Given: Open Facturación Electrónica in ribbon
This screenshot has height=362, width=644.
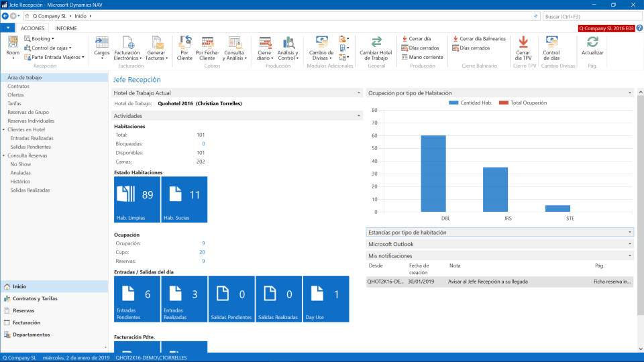Looking at the screenshot, I should [127, 48].
